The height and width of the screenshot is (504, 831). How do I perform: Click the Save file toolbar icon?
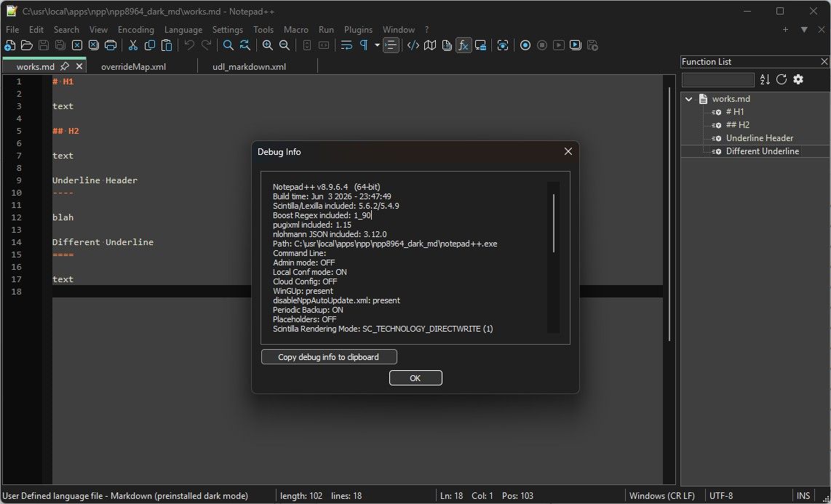[x=44, y=46]
